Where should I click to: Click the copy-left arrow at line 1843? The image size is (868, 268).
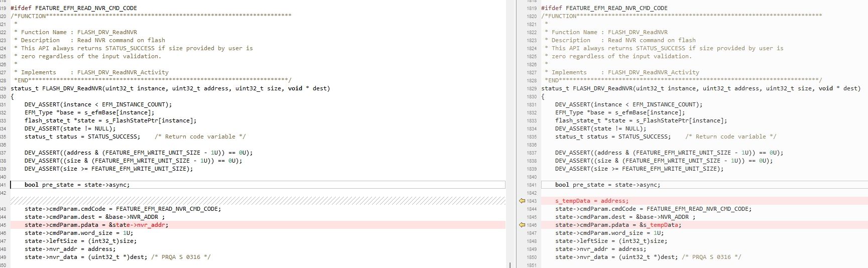pos(522,201)
